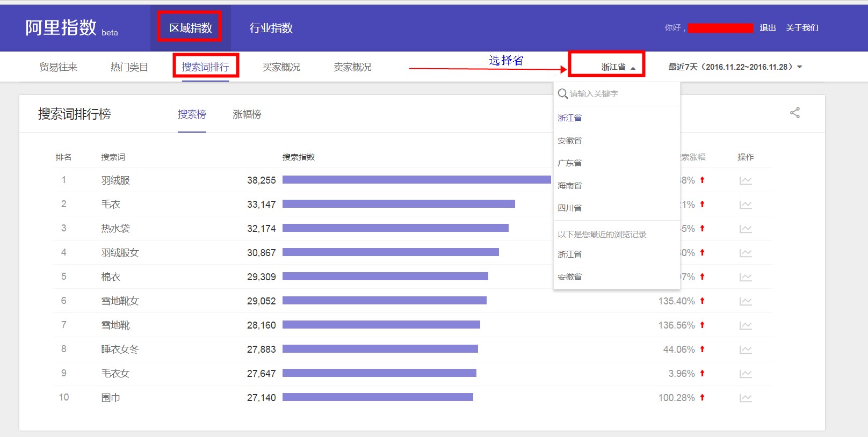Click the 搜索指数 column header
Screen dimensions: 868x437
coord(299,157)
